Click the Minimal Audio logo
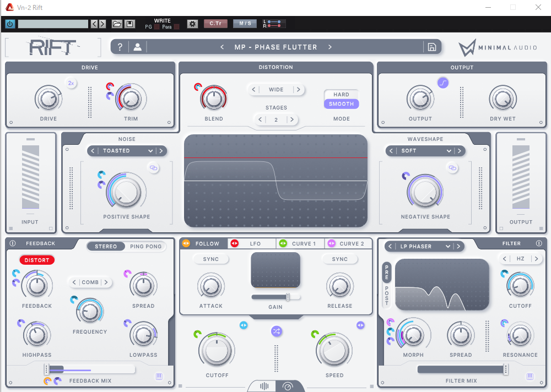This screenshot has width=551, height=392. 498,48
